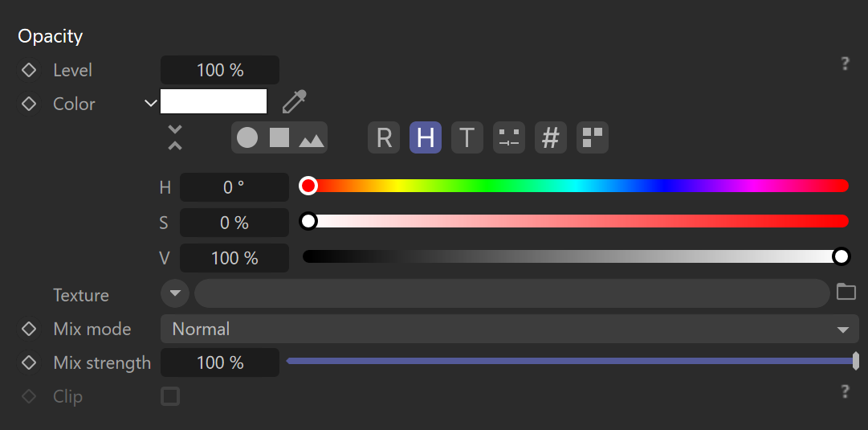Open the Mix mode dropdown
This screenshot has width=868, height=430.
(x=510, y=330)
